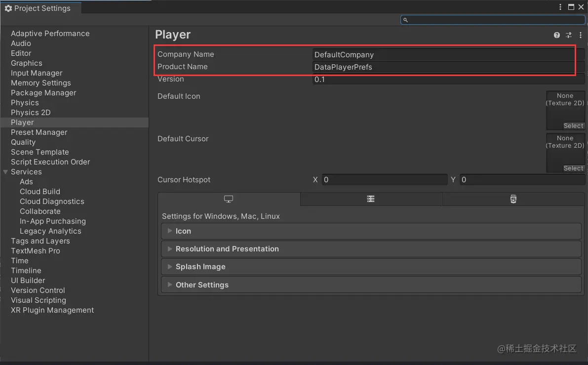Open XR Plugin Management settings
Image resolution: width=588 pixels, height=365 pixels.
[x=52, y=310]
